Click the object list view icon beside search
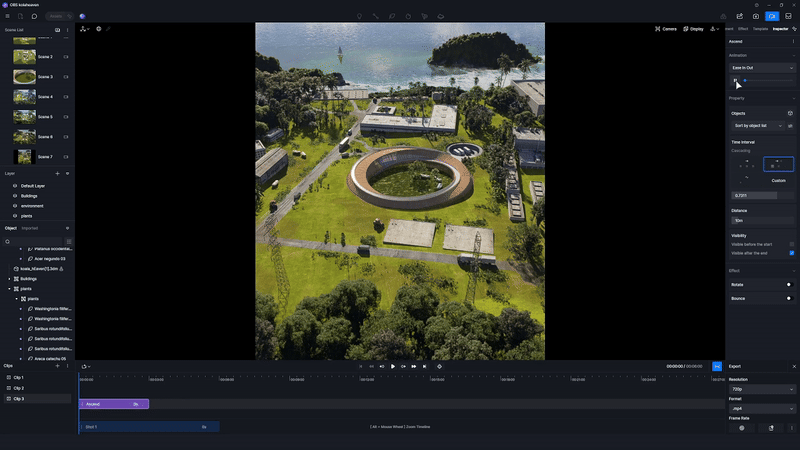 [x=69, y=241]
